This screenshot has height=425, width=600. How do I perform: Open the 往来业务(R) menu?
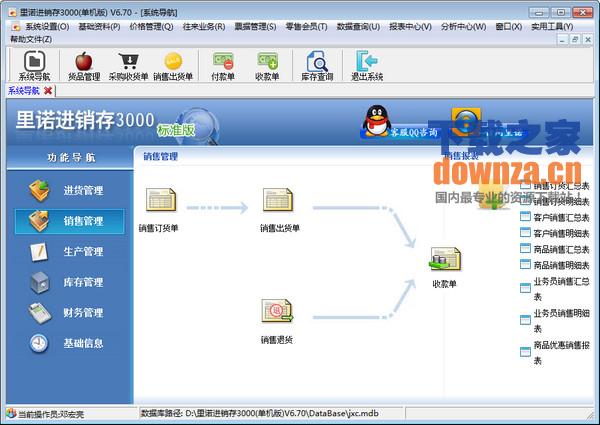204,26
